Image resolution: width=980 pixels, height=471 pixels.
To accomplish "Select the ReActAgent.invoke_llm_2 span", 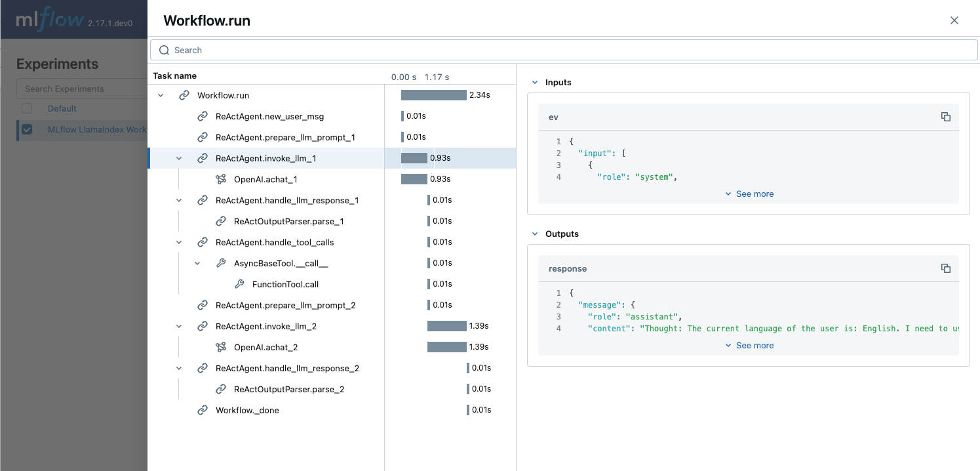I will [x=265, y=326].
